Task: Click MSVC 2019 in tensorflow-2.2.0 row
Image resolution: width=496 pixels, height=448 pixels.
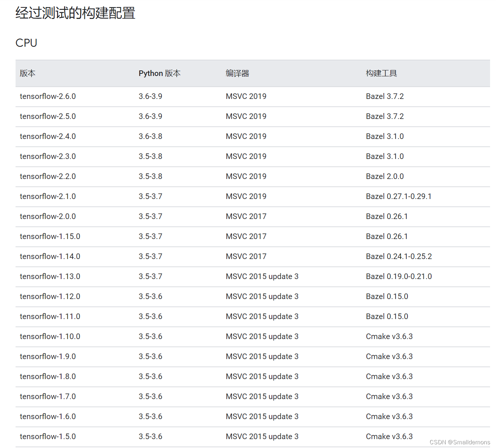Action: click(246, 176)
